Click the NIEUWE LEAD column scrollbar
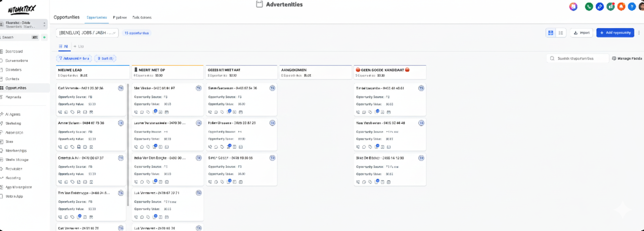 pos(128,144)
